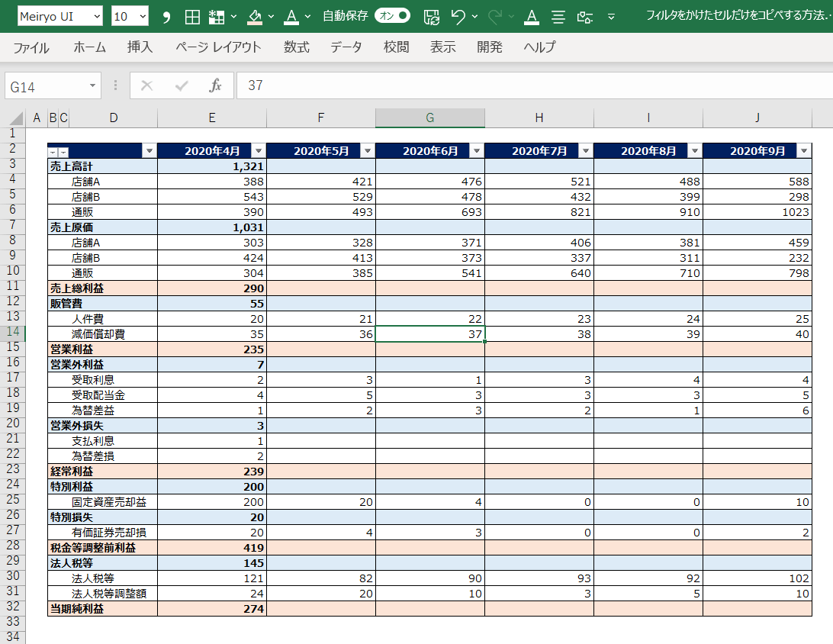Open the 2020年6月 column filter dropdown
833x644 pixels.
click(476, 150)
